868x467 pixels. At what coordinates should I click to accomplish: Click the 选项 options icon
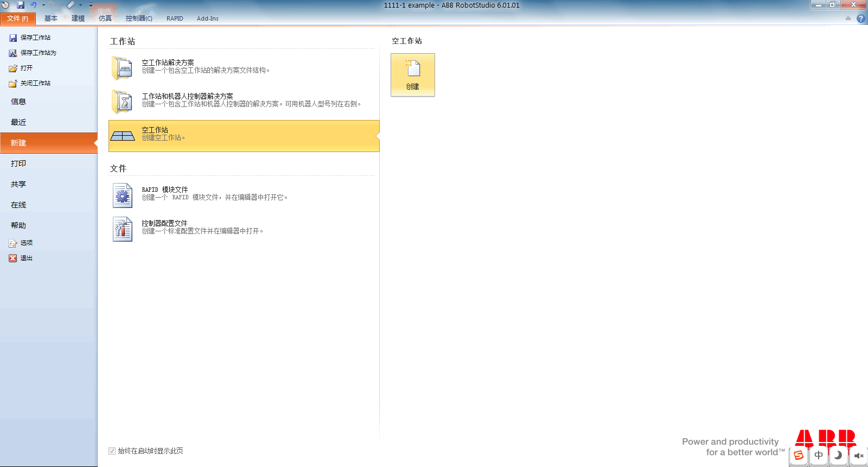coord(13,243)
